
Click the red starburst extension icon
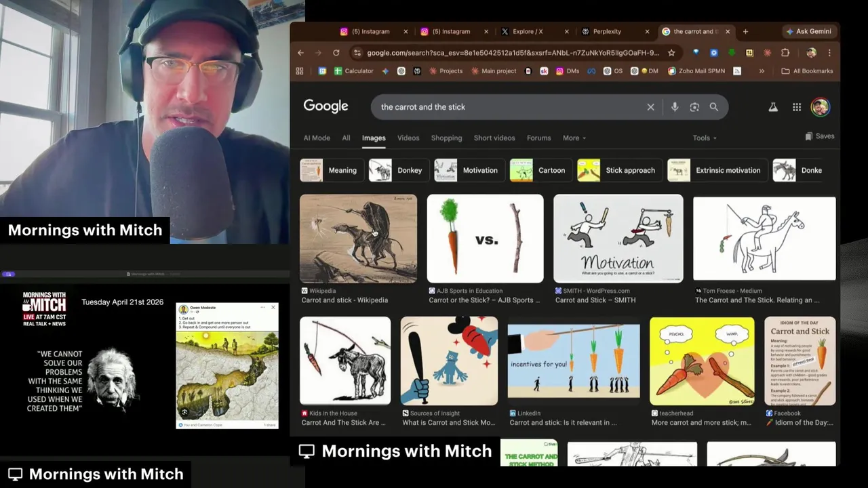click(x=767, y=53)
